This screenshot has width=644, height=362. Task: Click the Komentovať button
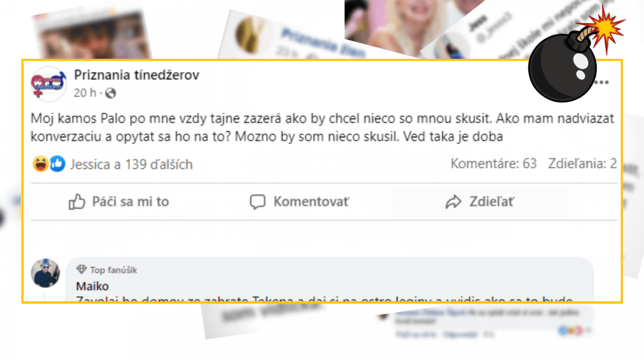(x=299, y=202)
